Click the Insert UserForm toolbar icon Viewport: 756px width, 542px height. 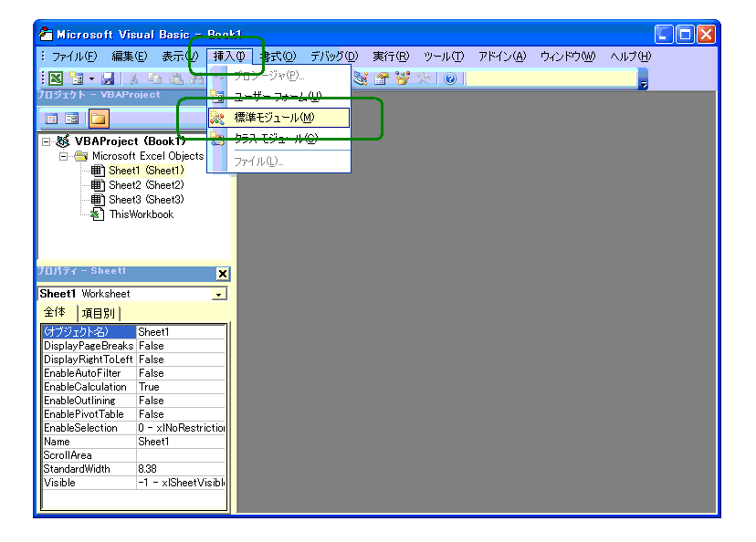coord(76,78)
